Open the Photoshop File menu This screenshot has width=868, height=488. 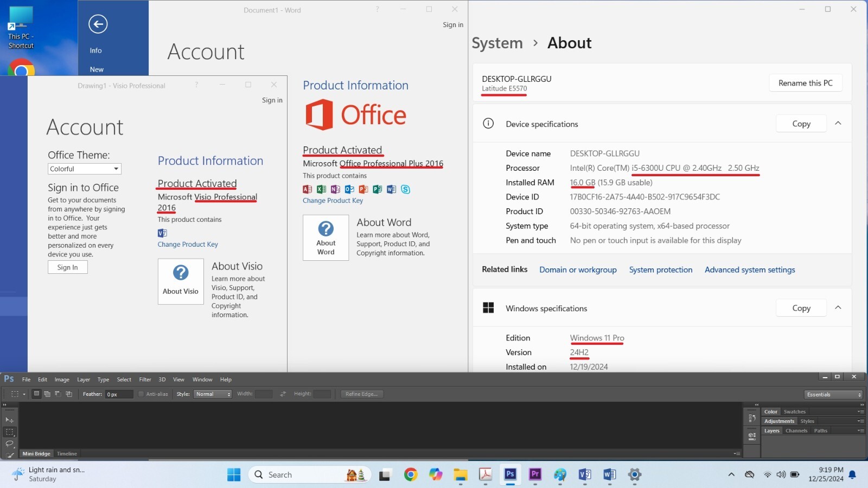tap(26, 380)
